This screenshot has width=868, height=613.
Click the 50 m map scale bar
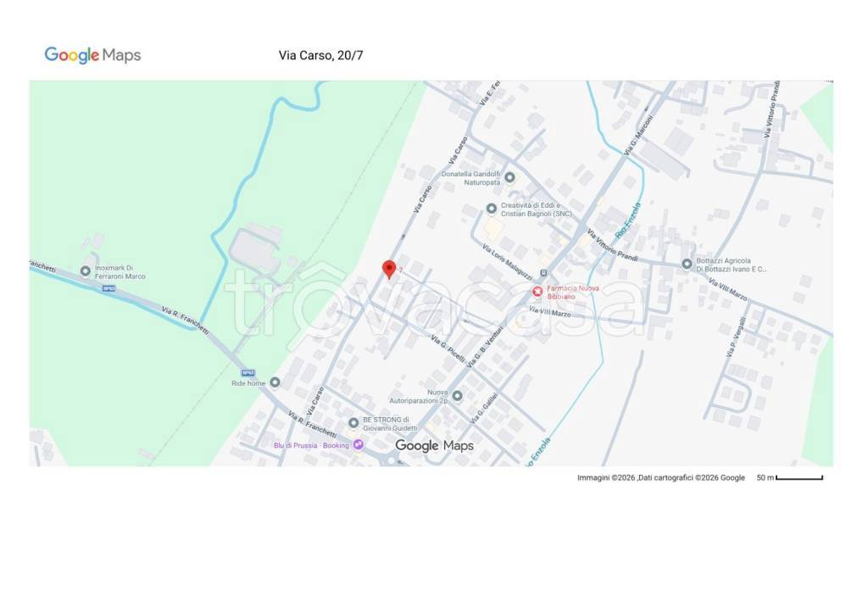click(x=798, y=478)
